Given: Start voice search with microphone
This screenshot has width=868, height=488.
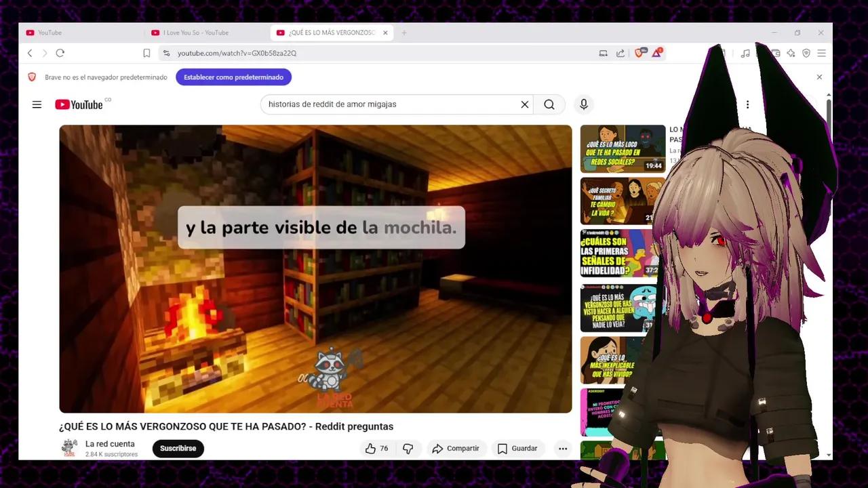Looking at the screenshot, I should (584, 104).
